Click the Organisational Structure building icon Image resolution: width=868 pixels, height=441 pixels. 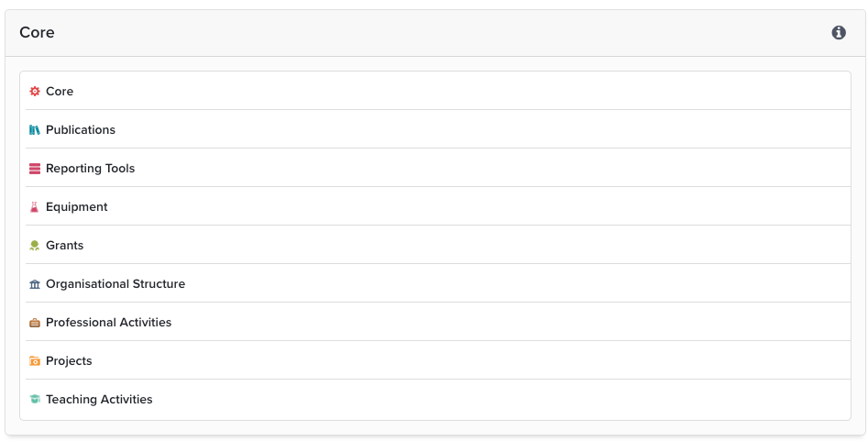point(35,284)
